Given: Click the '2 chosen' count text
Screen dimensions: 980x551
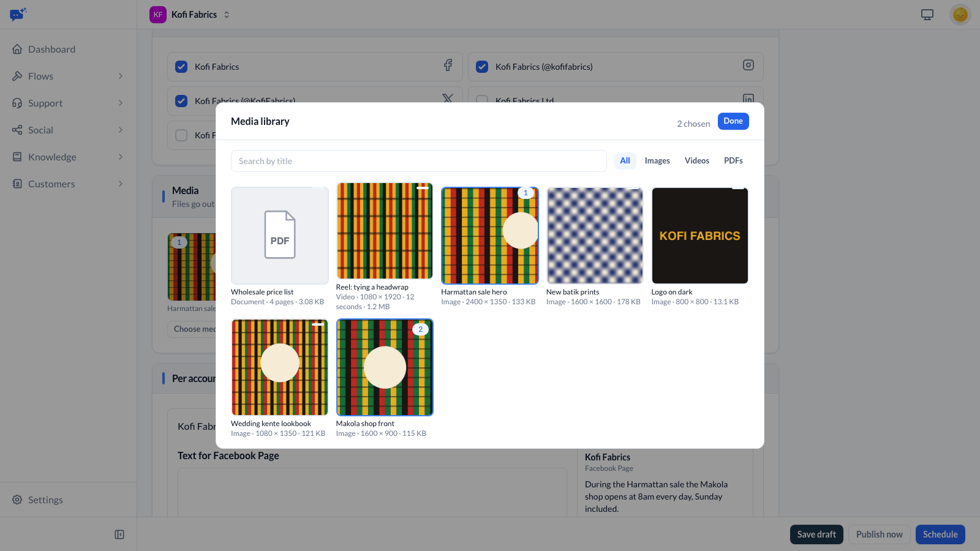Looking at the screenshot, I should (693, 124).
